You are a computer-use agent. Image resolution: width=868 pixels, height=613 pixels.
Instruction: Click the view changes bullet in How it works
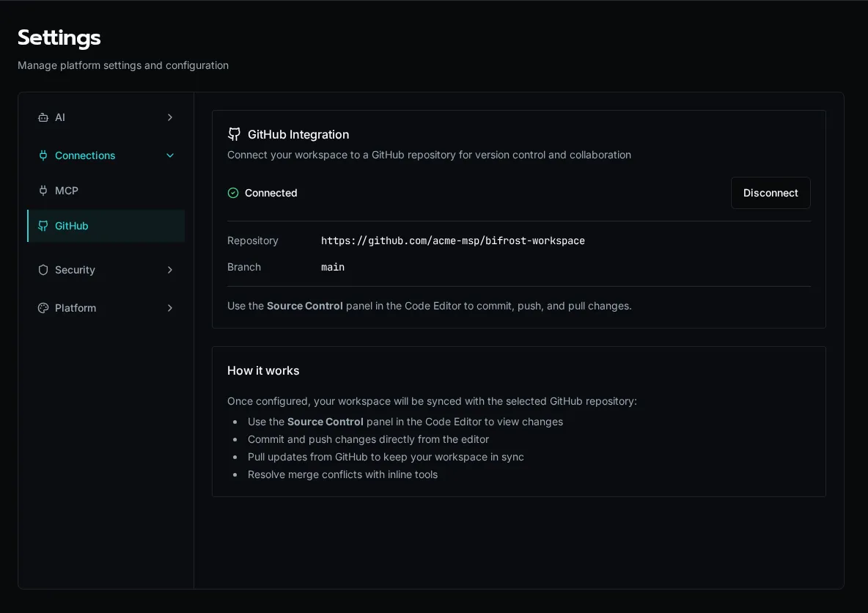[x=405, y=422]
